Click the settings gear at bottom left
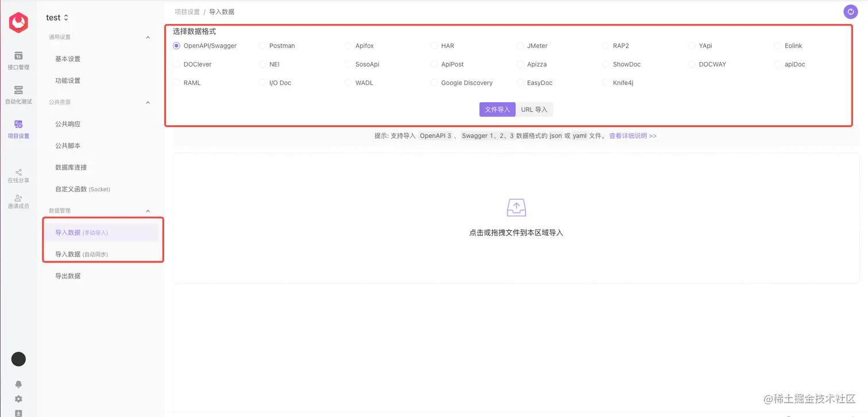The image size is (868, 417). pos(18,399)
